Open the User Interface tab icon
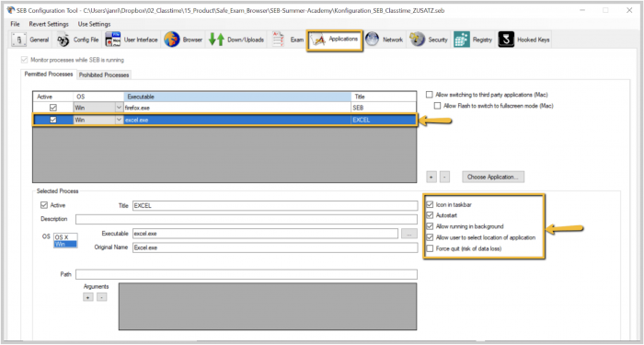Screen dimensions: 644x345 113,40
